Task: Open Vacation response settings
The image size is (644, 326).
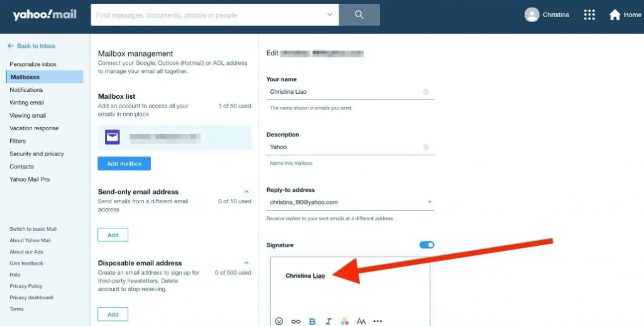Action: click(34, 128)
